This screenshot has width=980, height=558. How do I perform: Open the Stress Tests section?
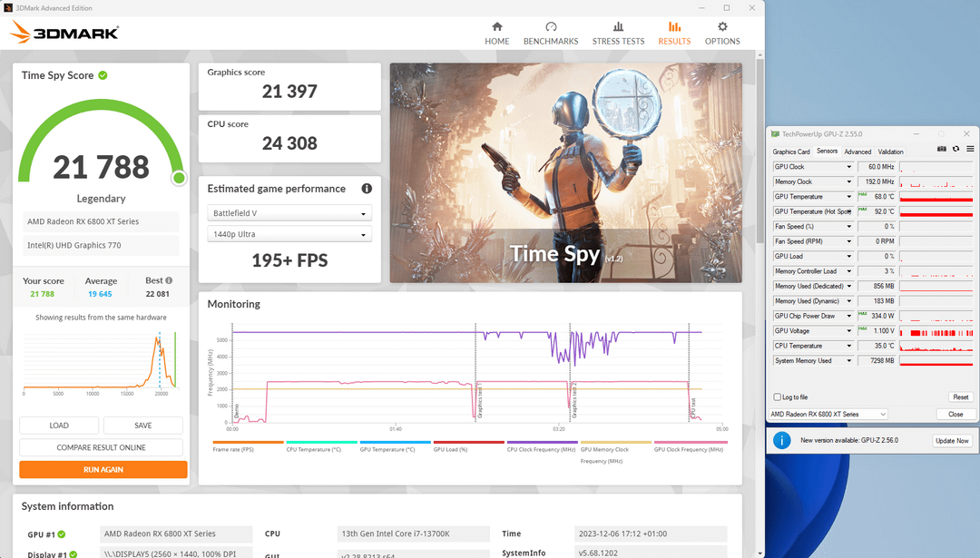click(618, 34)
